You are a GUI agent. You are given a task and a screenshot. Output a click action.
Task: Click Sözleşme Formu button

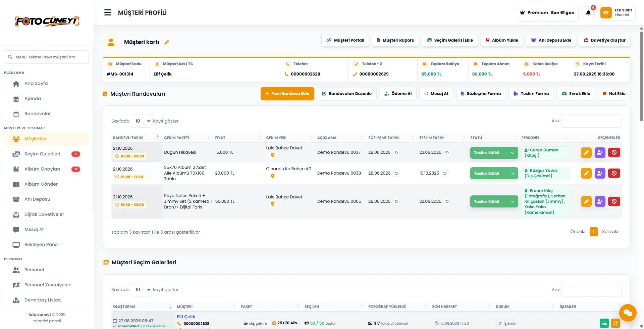(481, 94)
